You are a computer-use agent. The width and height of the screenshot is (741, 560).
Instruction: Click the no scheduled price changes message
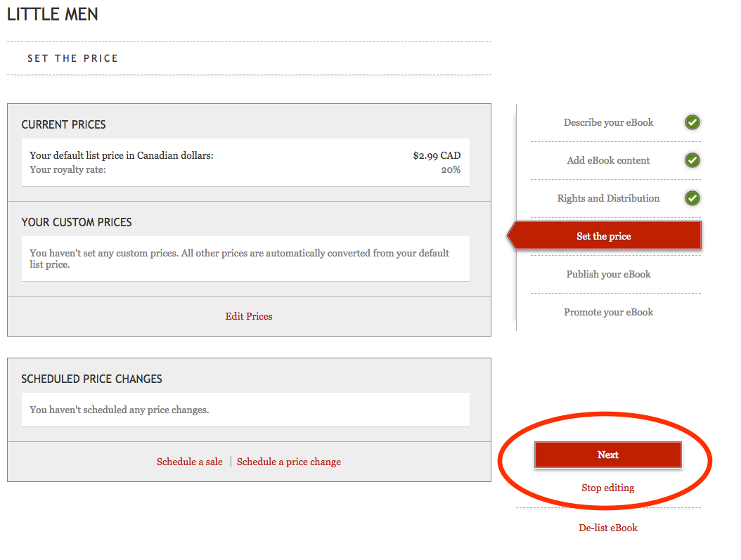coord(120,410)
